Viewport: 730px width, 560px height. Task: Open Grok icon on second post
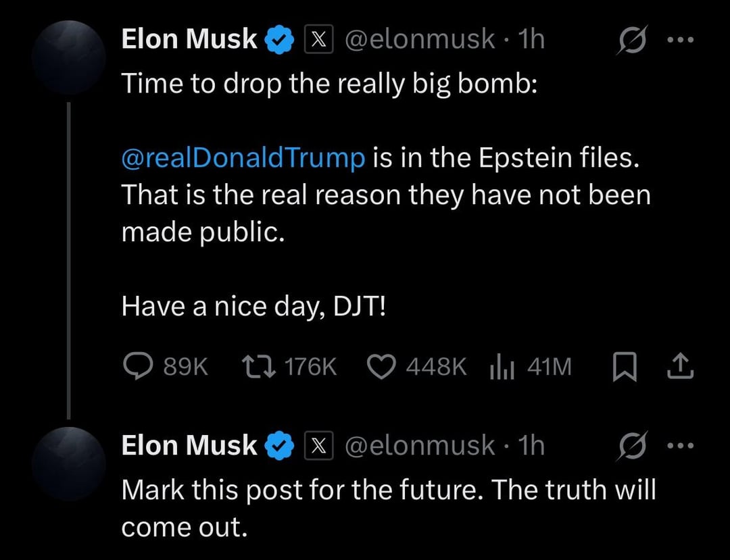click(633, 447)
